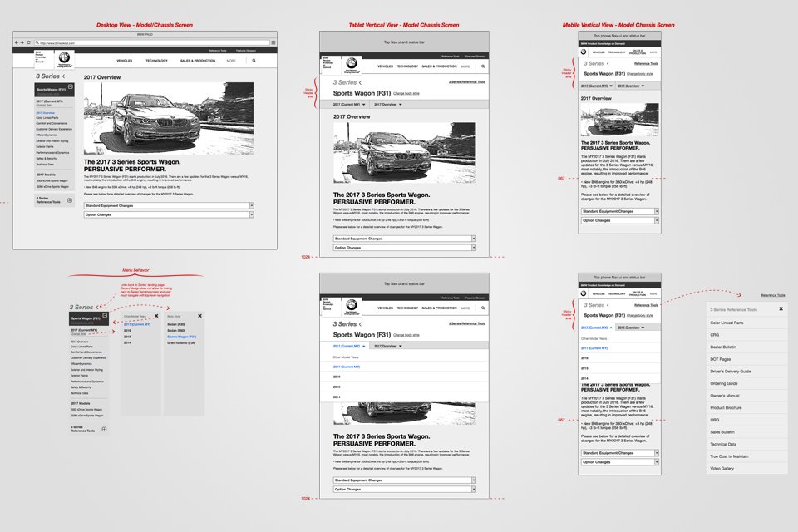This screenshot has height=532, width=798.
Task: Select Driver's Delivery Guide in Reference Tools panel
Action: coord(746,372)
